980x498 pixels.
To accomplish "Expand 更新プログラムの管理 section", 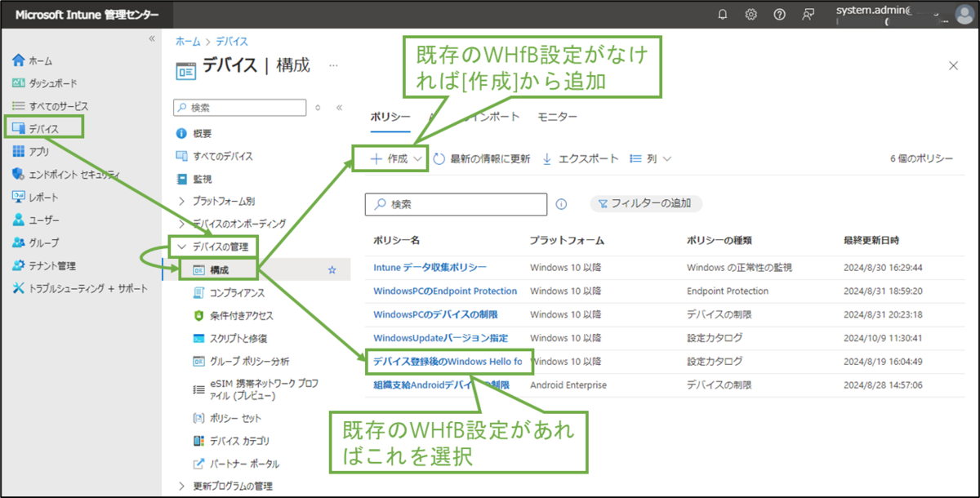I will point(225,486).
